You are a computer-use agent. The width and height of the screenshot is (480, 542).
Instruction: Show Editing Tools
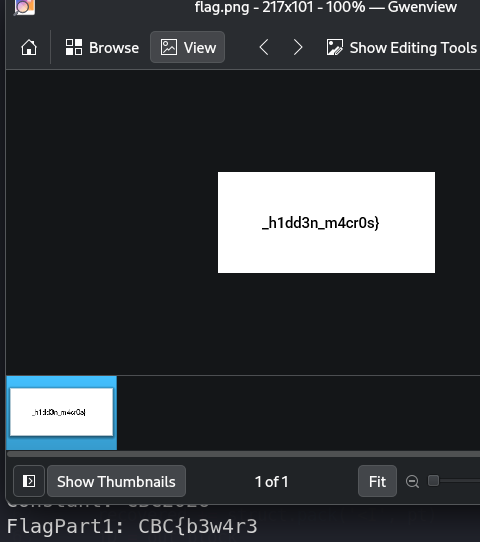click(x=402, y=47)
